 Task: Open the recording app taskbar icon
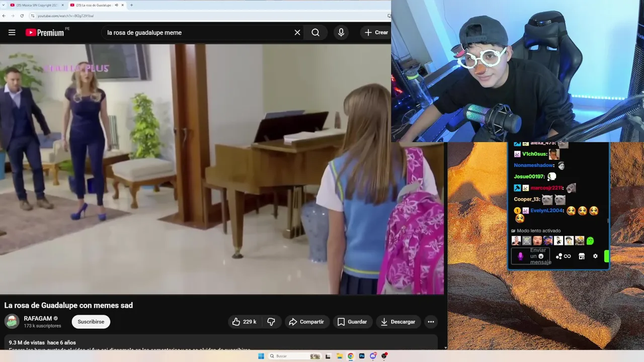coord(384,356)
